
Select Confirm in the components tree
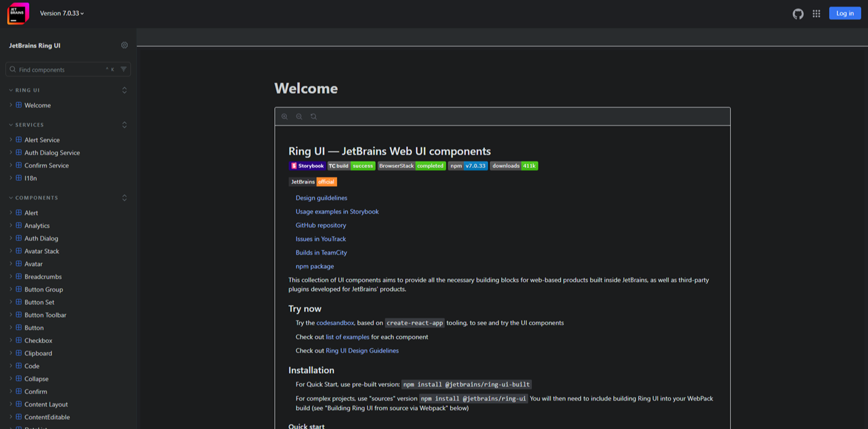[x=36, y=392]
